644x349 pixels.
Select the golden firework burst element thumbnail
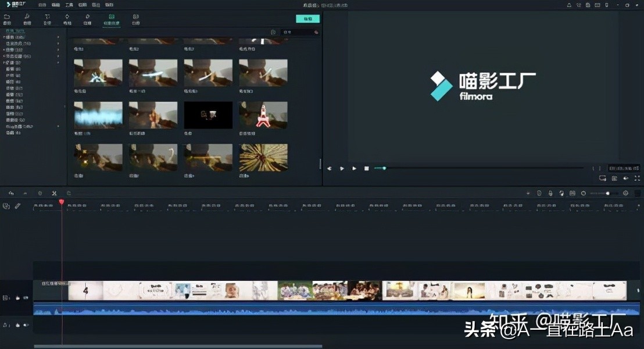(263, 158)
